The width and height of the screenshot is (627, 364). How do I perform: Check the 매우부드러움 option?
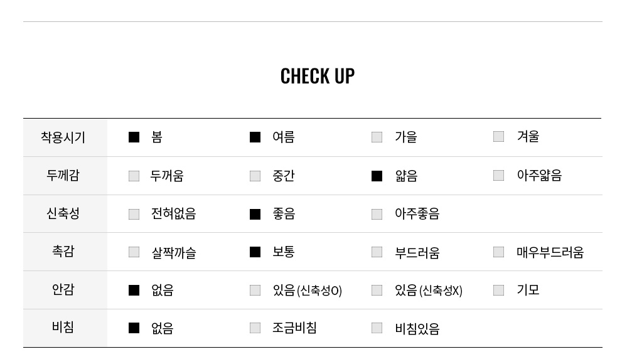[498, 252]
